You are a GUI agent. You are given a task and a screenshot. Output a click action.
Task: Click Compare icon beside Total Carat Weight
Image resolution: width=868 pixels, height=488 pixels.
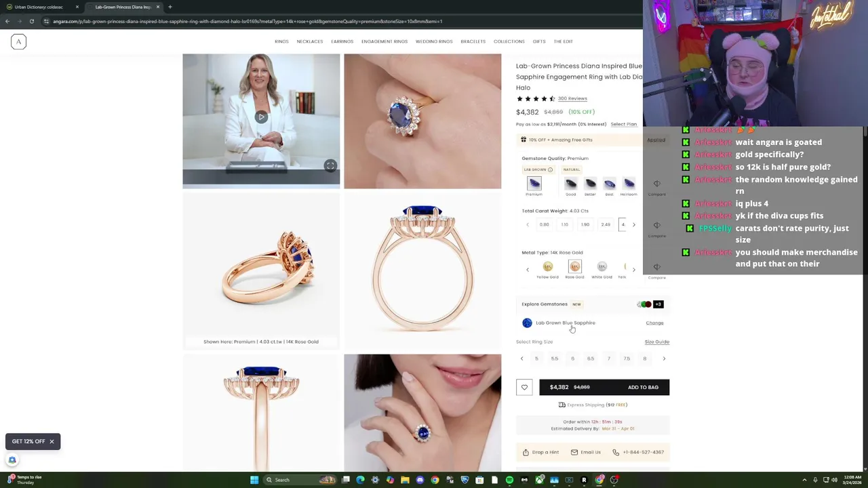(656, 225)
